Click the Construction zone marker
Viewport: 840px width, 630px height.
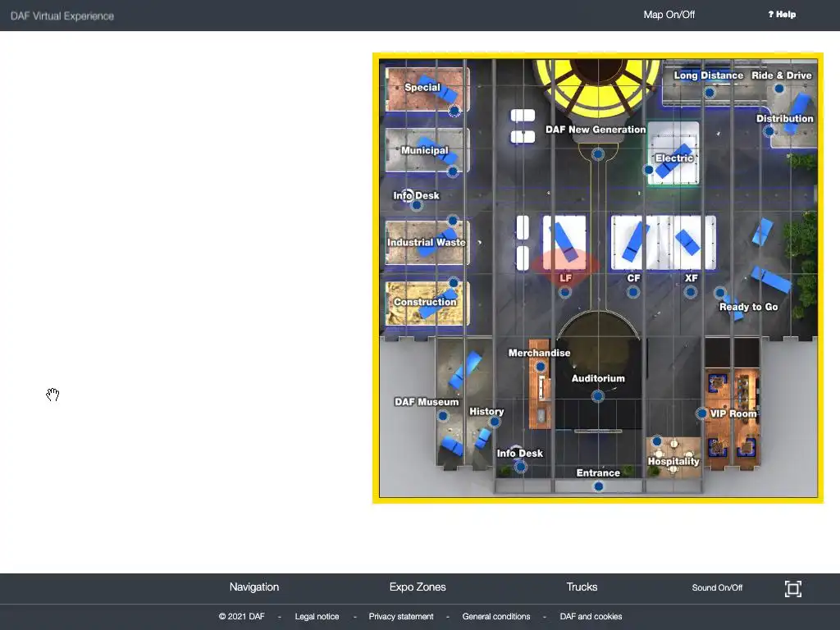453,282
